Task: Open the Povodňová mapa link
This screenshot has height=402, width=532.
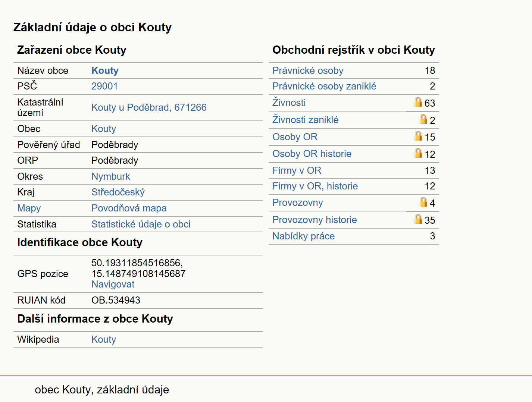Action: point(129,208)
